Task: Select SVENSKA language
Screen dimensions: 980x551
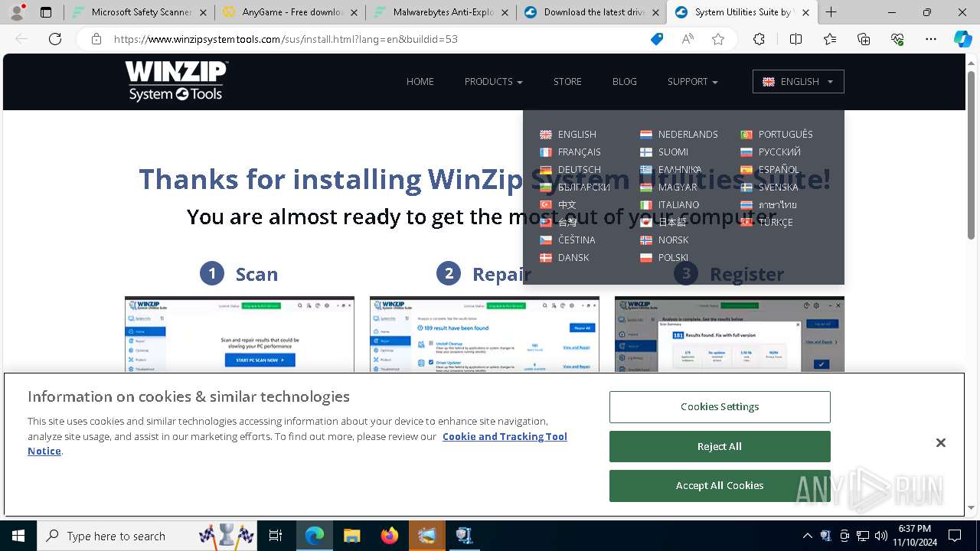Action: [769, 187]
